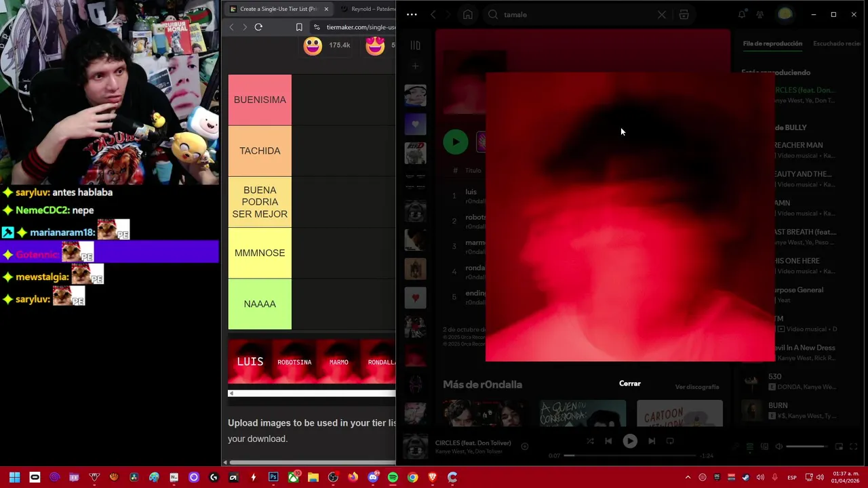This screenshot has width=868, height=488.
Task: Play the album with green play button
Action: (455, 142)
